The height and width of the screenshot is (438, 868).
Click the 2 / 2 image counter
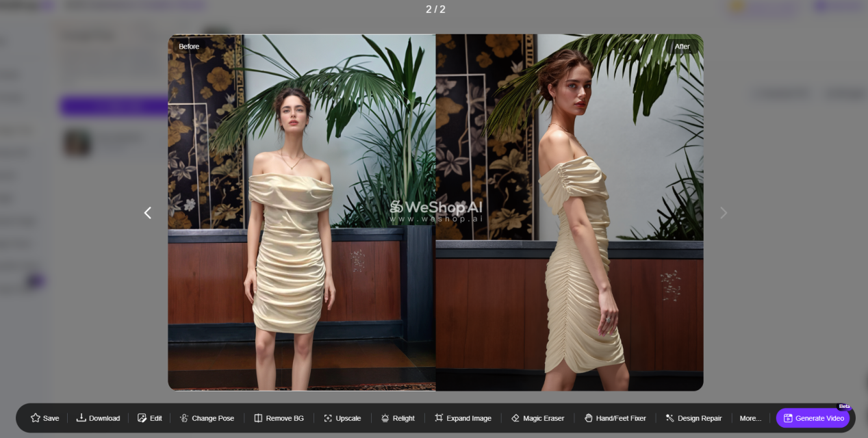point(435,10)
